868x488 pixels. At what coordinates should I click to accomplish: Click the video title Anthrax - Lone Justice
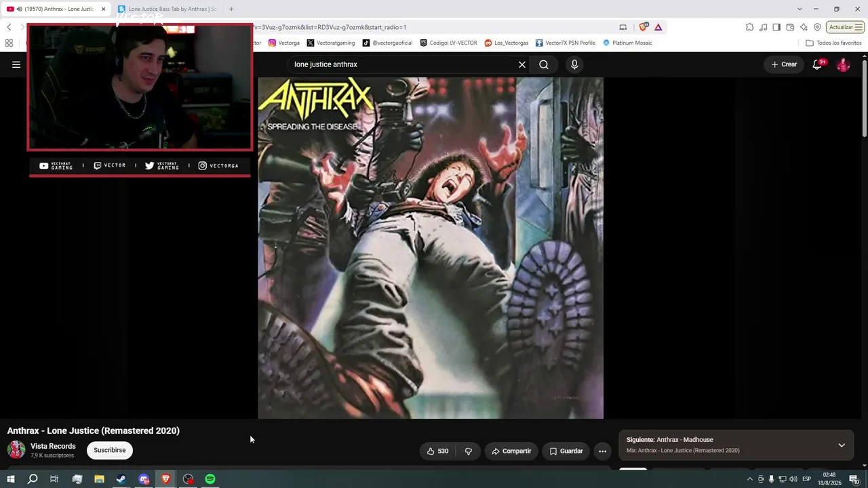94,430
